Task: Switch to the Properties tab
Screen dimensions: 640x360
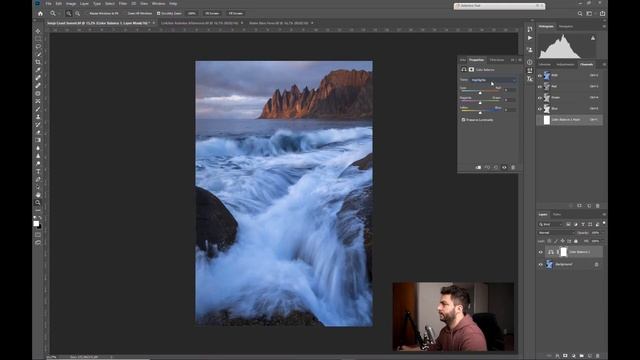Action: tap(476, 60)
